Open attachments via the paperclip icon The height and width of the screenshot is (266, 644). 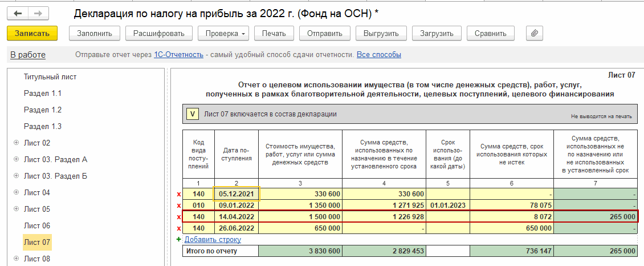[535, 33]
